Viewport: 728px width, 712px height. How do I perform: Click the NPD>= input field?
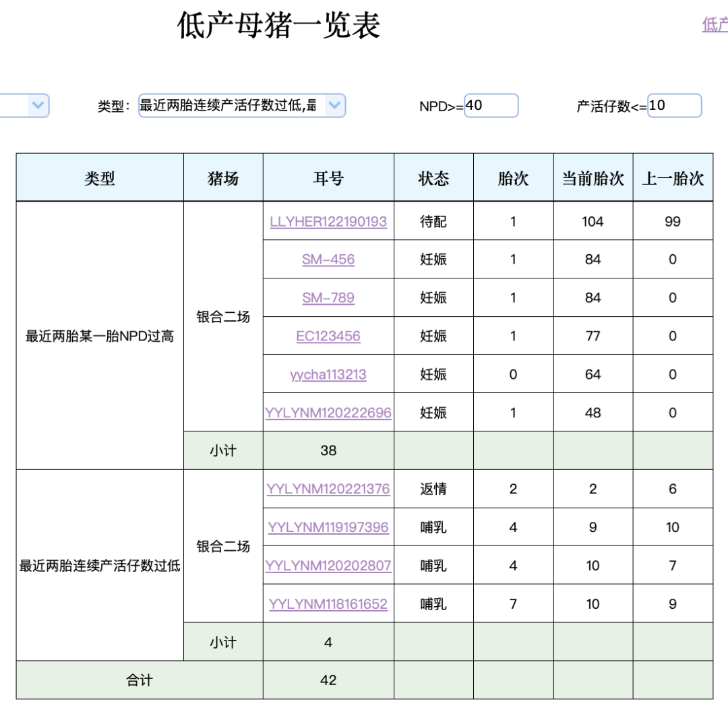[491, 106]
